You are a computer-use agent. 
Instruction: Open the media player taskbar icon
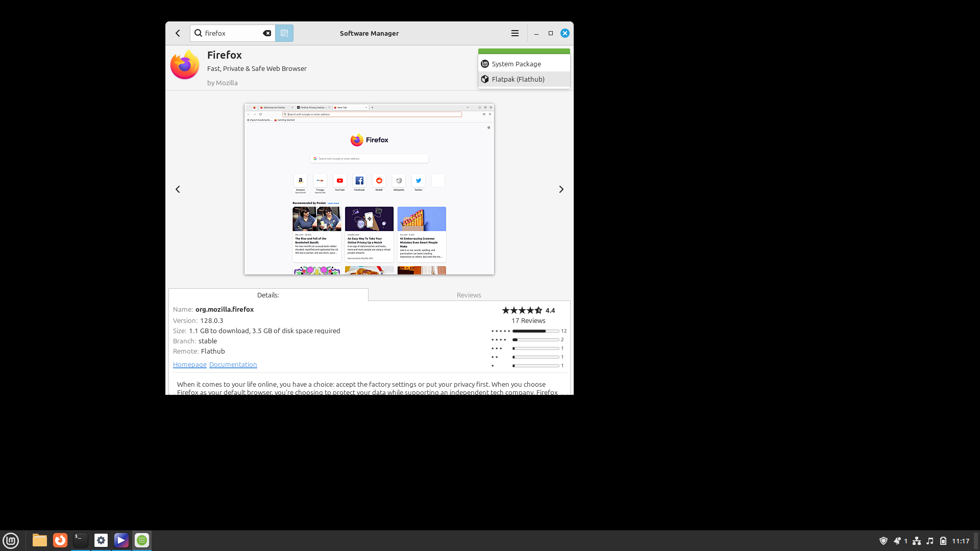[121, 540]
